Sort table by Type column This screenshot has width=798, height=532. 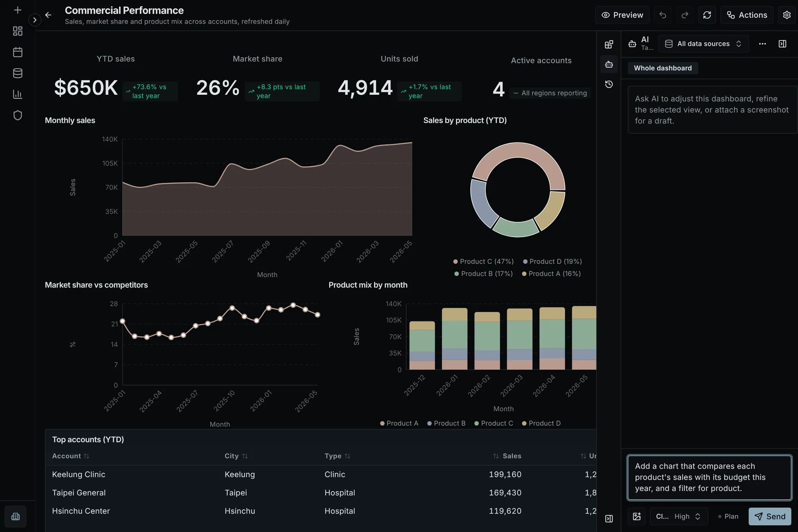click(337, 456)
